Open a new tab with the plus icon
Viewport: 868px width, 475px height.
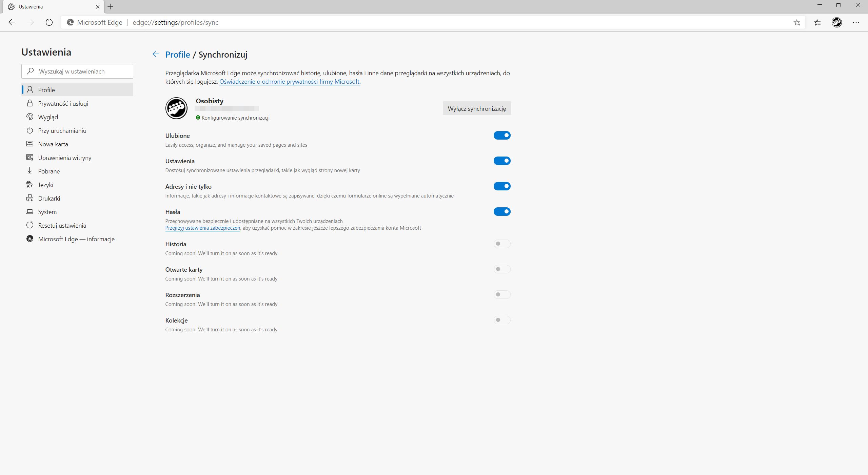point(111,6)
